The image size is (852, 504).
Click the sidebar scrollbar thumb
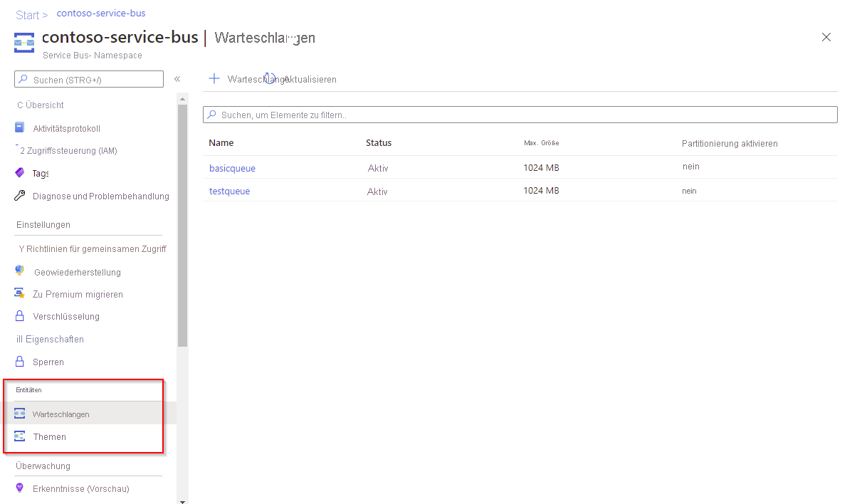[x=182, y=225]
